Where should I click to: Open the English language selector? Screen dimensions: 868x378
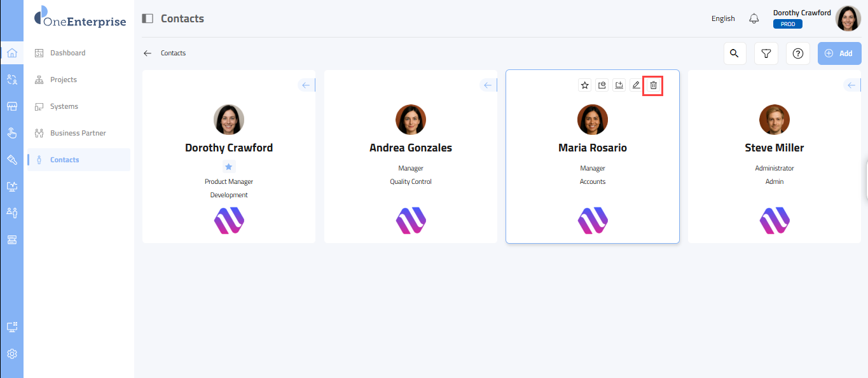tap(723, 18)
